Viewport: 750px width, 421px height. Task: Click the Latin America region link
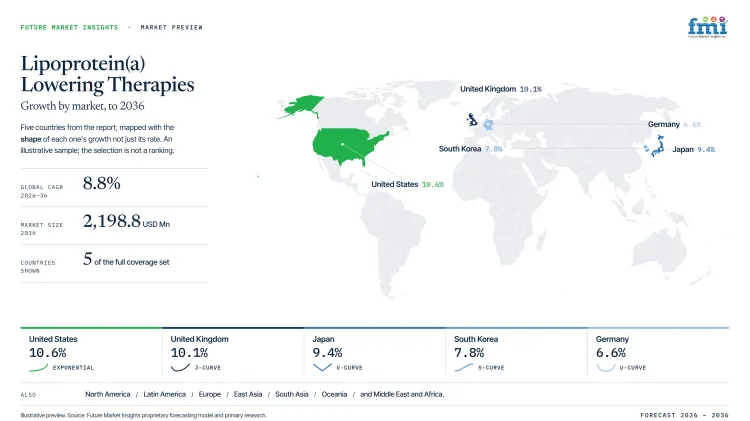click(x=165, y=394)
